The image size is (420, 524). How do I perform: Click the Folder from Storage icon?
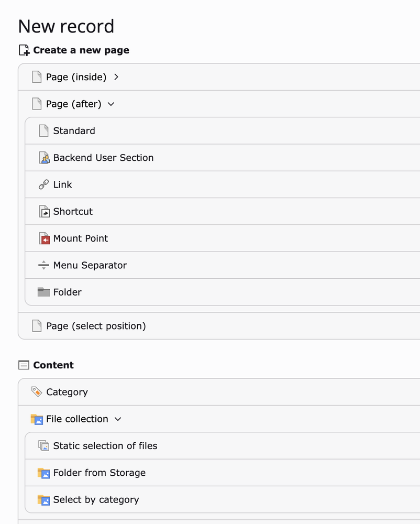tap(44, 473)
